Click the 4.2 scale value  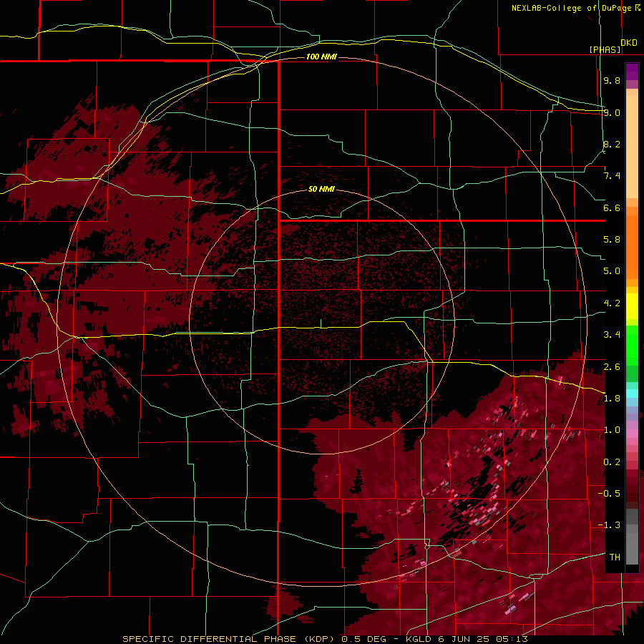[612, 303]
